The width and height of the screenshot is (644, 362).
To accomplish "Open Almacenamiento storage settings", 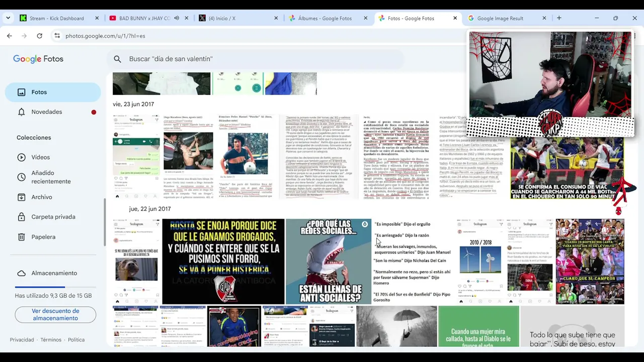I will (53, 273).
